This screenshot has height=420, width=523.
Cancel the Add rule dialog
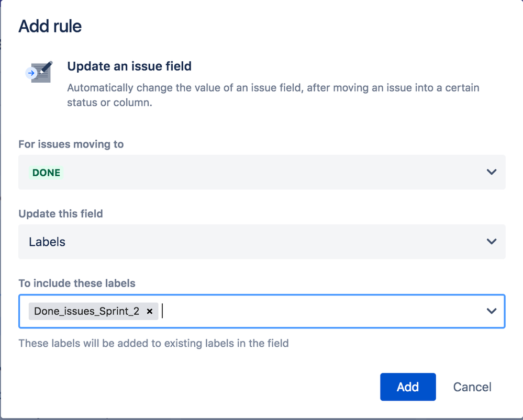pos(472,387)
